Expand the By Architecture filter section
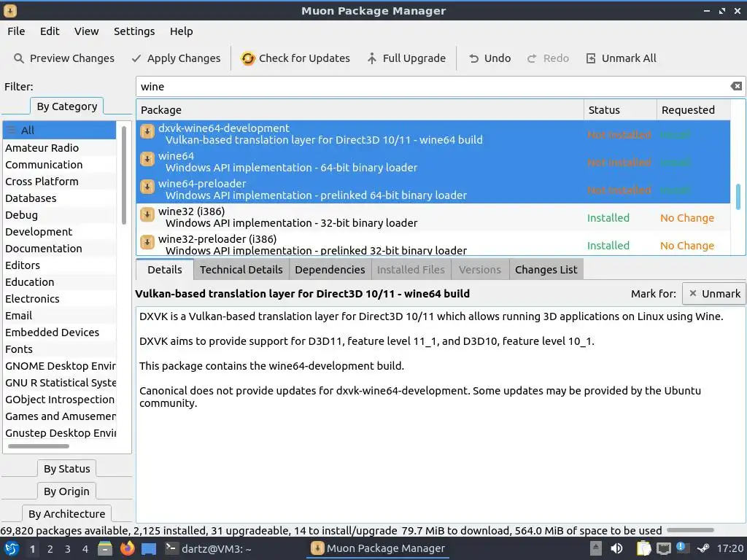 tap(66, 513)
